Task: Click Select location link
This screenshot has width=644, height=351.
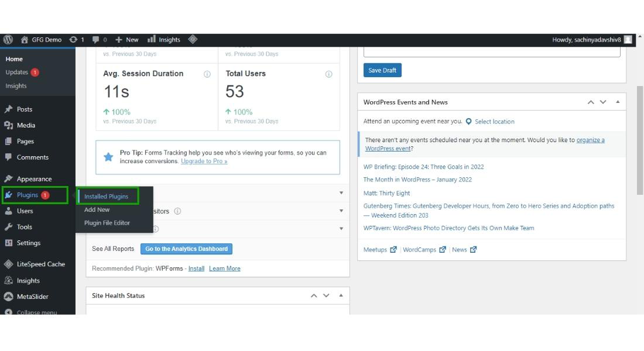Action: 495,122
